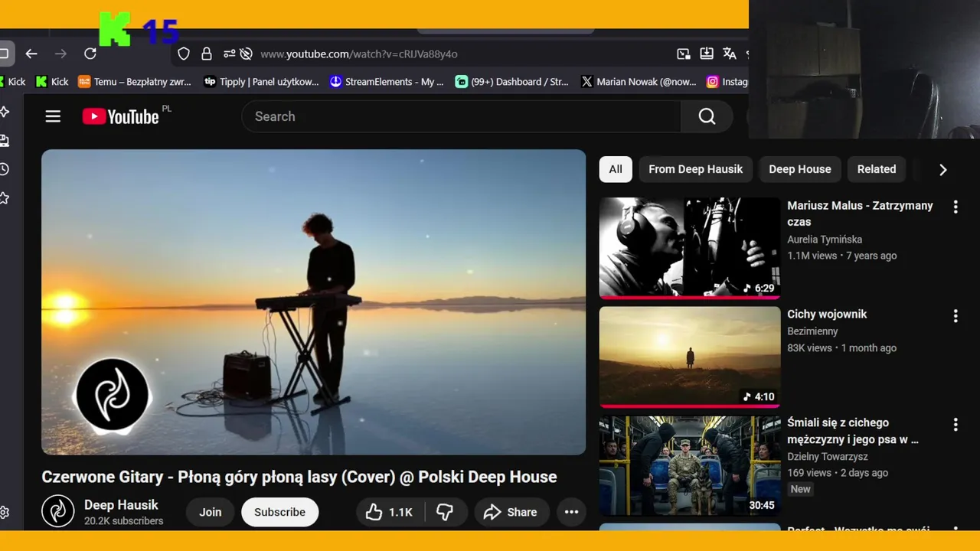Click the main video player

point(313,302)
